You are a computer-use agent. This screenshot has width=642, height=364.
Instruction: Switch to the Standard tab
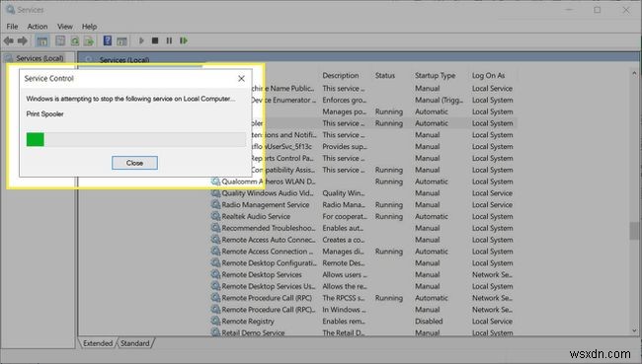pos(134,343)
